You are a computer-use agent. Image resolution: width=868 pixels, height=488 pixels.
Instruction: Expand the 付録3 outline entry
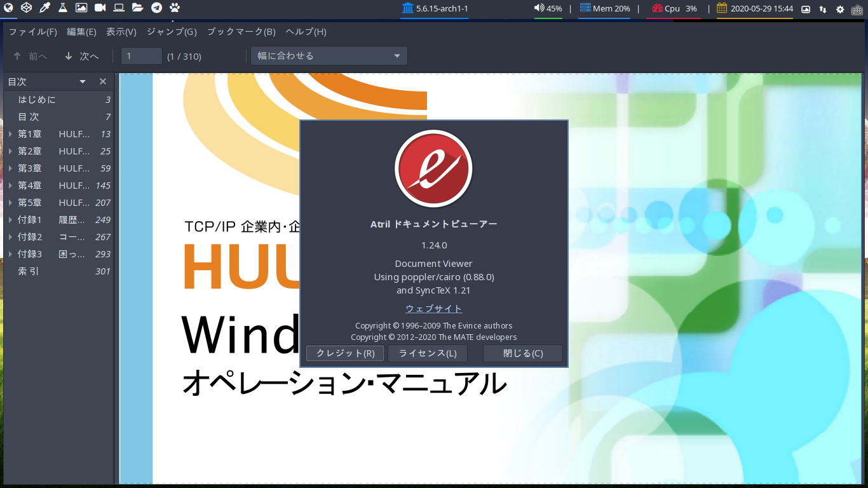point(11,254)
